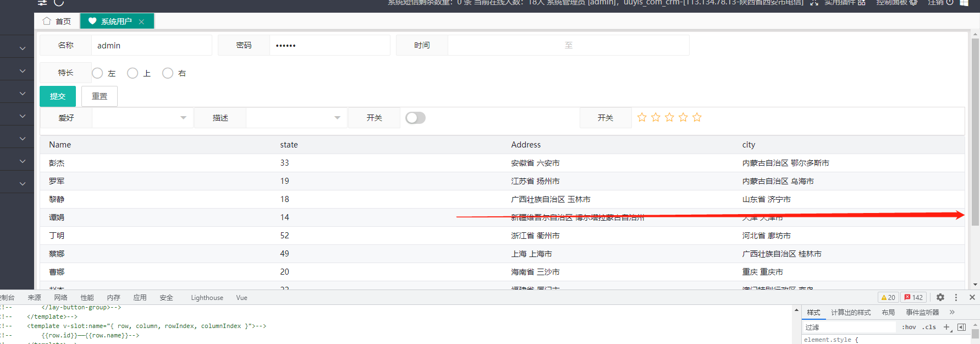This screenshot has width=980, height=344.
Task: Expand the fifth sidebar menu chevron
Action: tap(23, 139)
